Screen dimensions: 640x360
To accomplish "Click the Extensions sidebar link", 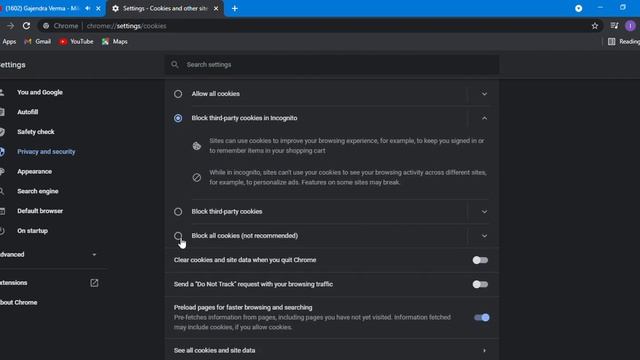I will click(14, 283).
